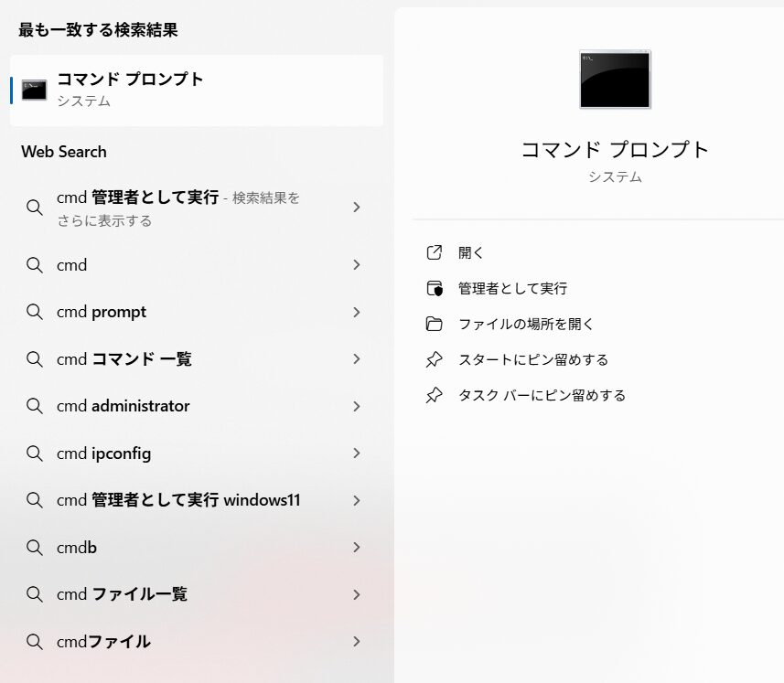Screen dimensions: 784x683
Task: Click the folder icon for ファイルの場所を開く
Action: (x=434, y=324)
